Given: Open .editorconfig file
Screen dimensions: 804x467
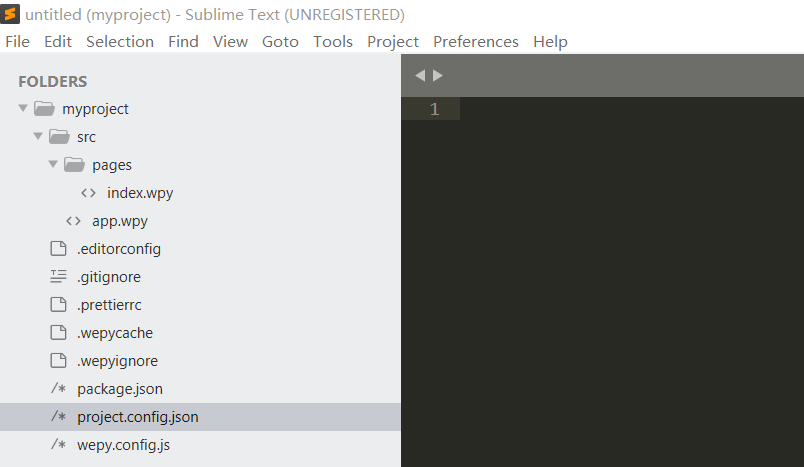Looking at the screenshot, I should tap(119, 249).
